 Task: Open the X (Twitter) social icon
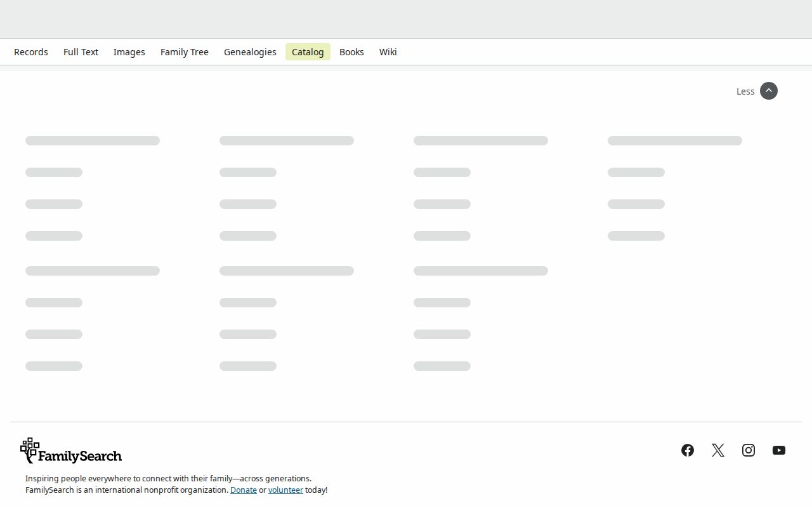coord(718,450)
